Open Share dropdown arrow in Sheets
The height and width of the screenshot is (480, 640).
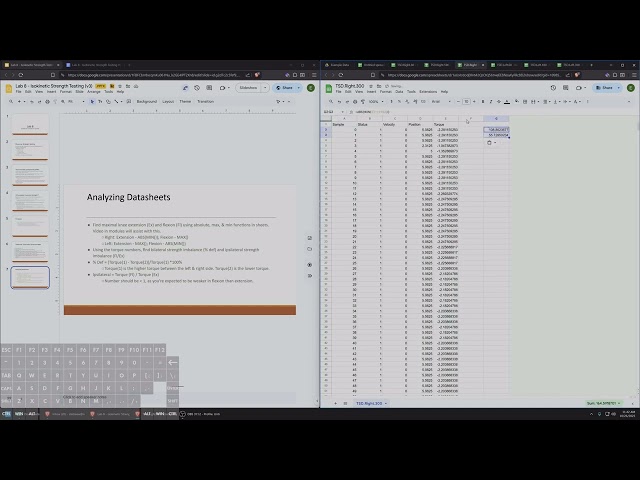618,88
